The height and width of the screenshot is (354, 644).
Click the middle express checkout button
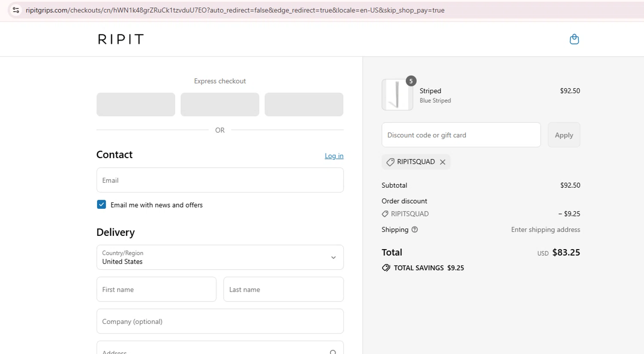click(x=220, y=104)
